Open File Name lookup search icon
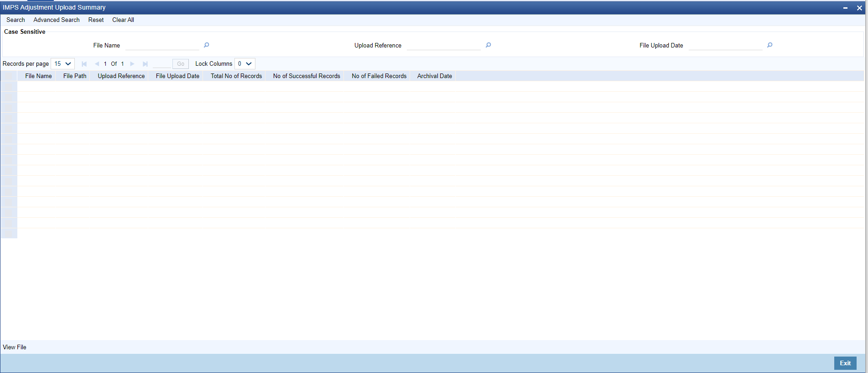This screenshot has height=373, width=868. tap(206, 45)
